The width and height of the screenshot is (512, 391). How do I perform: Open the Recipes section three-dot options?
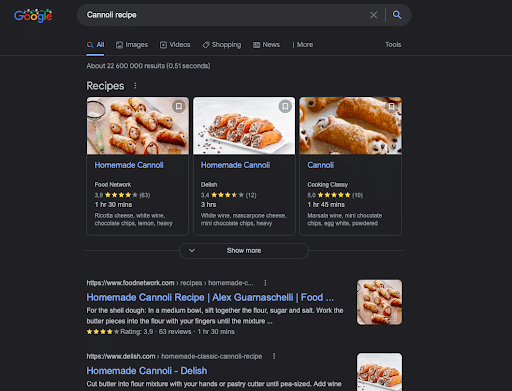(x=135, y=86)
